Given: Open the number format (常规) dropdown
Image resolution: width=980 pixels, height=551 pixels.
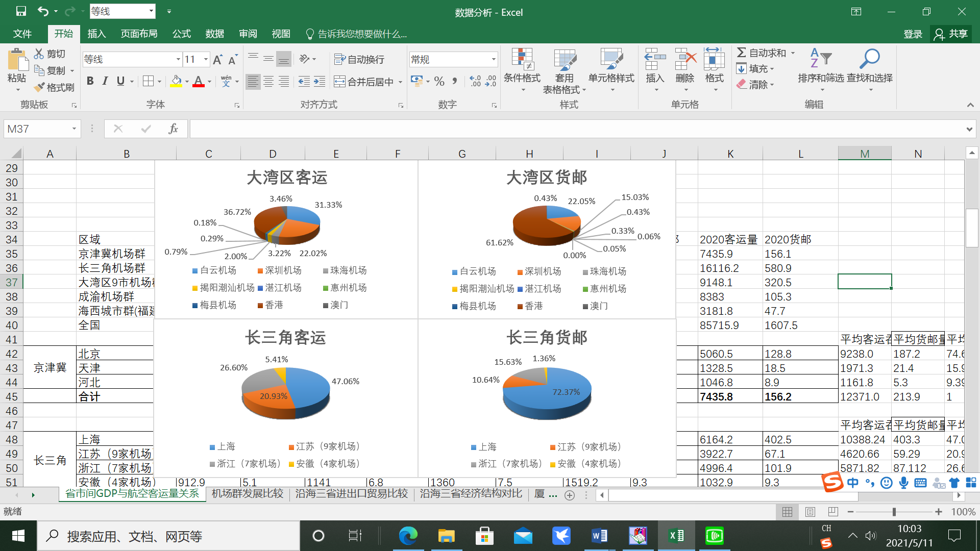Looking at the screenshot, I should point(494,60).
